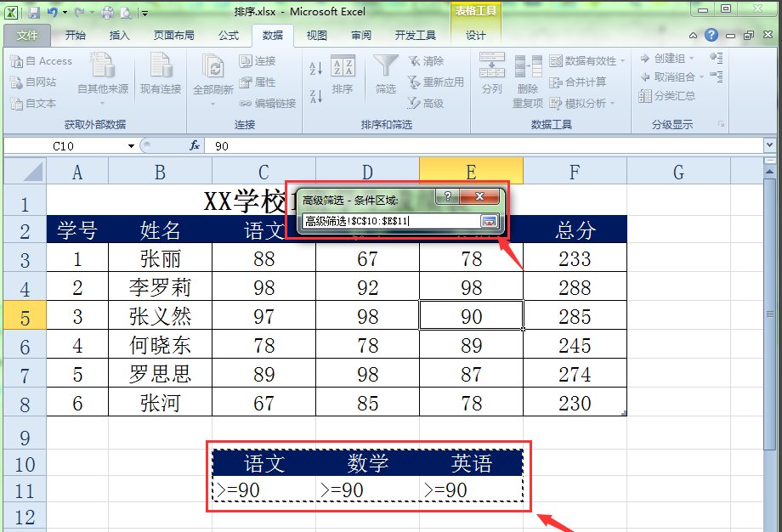Switch to the Page Layout (页面布局) tab
This screenshot has width=782, height=532.
tap(173, 36)
